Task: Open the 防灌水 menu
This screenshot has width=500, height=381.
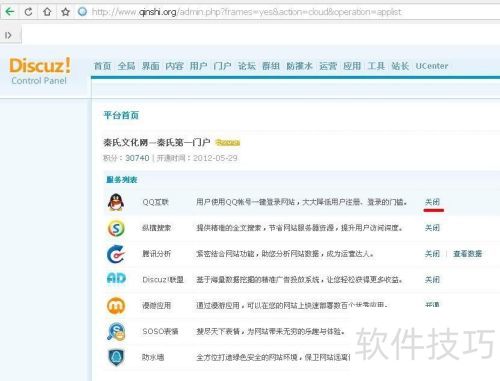Action: 299,66
